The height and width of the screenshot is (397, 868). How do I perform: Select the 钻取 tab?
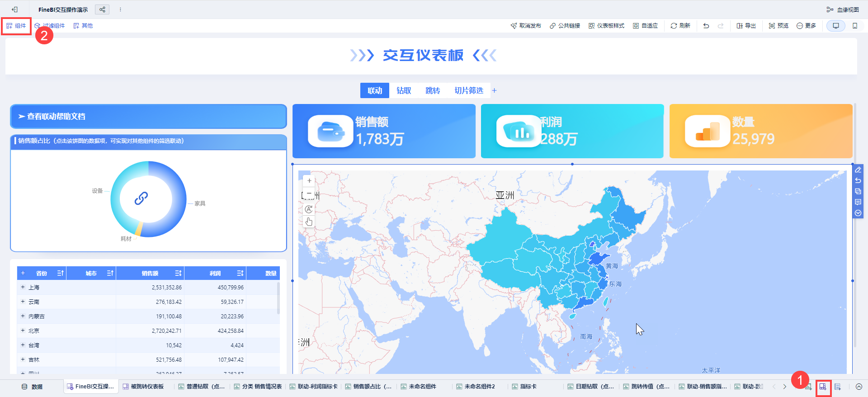pos(404,90)
